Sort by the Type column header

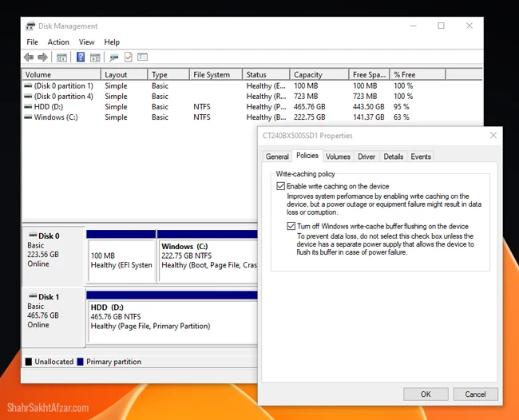pyautogui.click(x=168, y=75)
